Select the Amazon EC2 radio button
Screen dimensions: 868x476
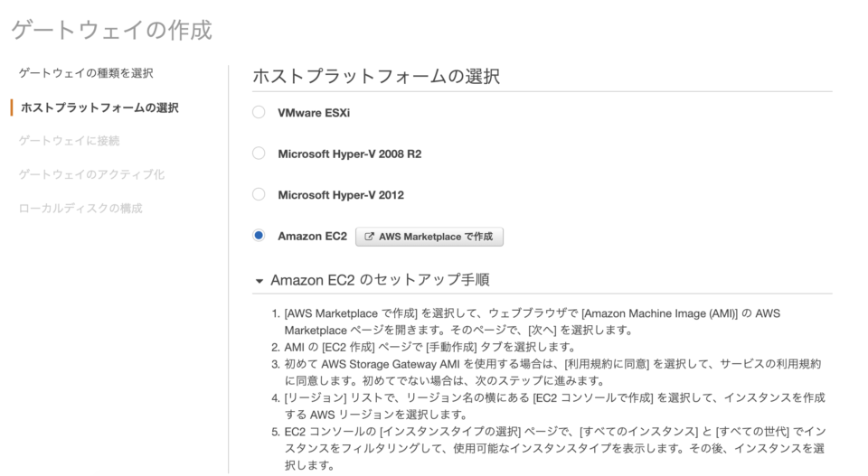(x=259, y=236)
